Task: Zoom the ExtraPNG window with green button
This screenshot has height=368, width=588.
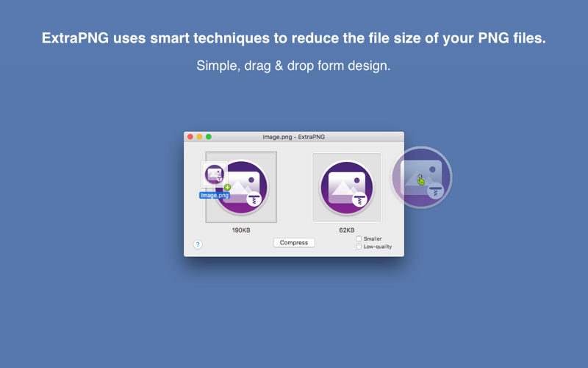Action: 209,137
